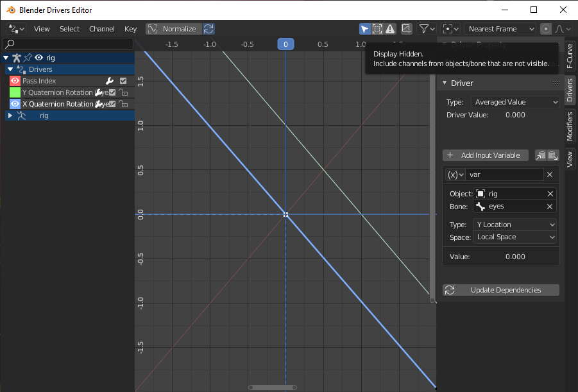Click the current frame marker 0
The image size is (578, 392).
(285, 44)
